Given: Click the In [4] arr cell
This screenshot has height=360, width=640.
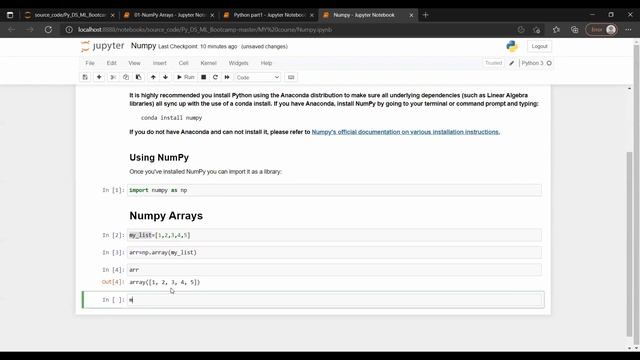Looking at the screenshot, I should click(334, 270).
